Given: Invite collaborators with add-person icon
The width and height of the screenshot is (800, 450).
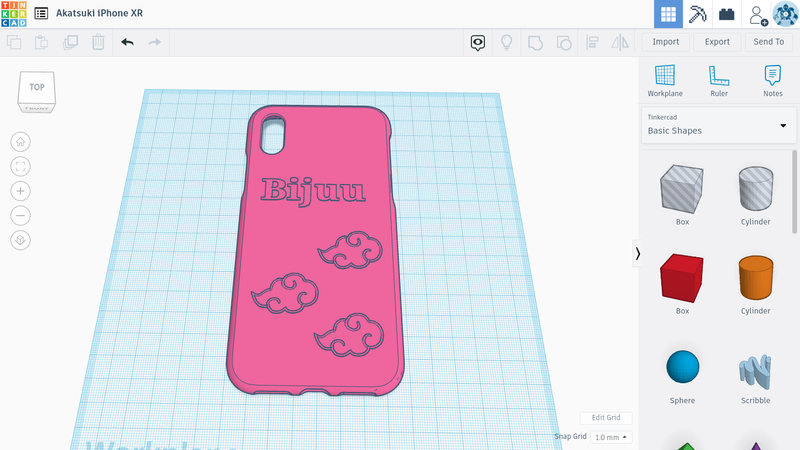Looking at the screenshot, I should pyautogui.click(x=758, y=15).
